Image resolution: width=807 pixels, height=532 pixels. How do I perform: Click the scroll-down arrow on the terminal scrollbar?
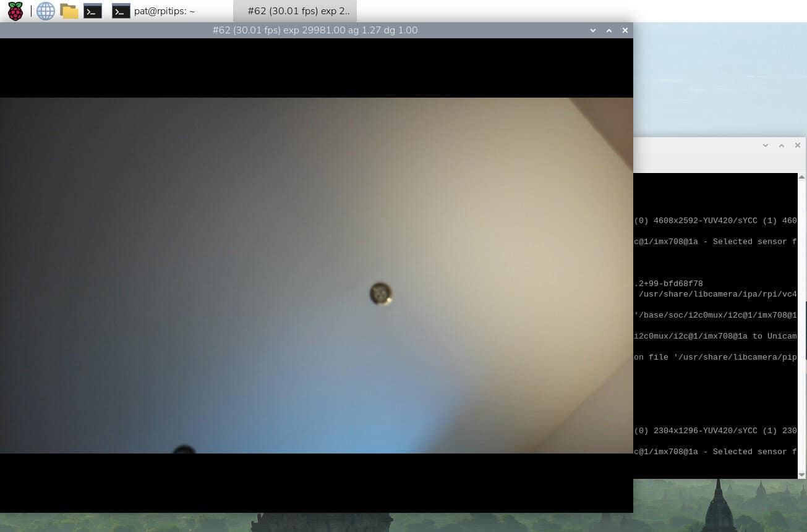(x=802, y=475)
